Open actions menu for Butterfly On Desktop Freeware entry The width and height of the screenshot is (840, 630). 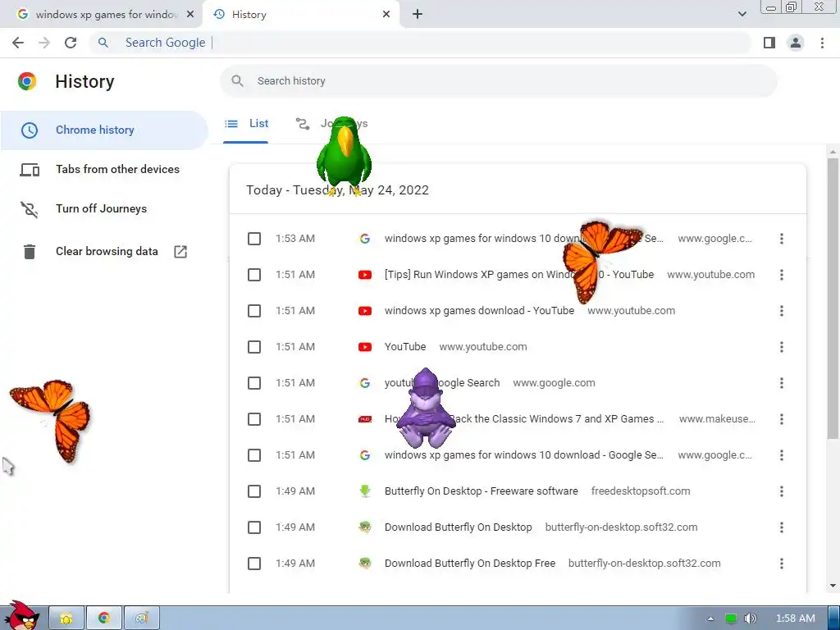tap(782, 491)
